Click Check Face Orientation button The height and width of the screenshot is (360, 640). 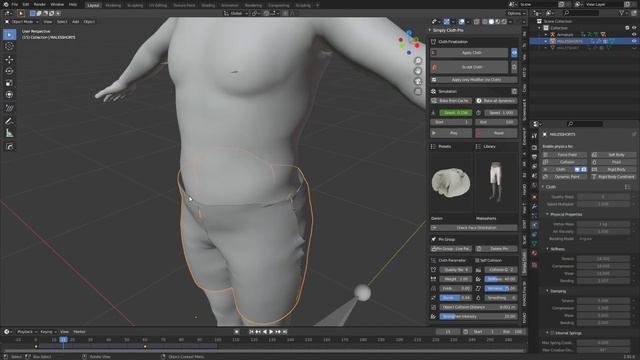click(x=474, y=228)
